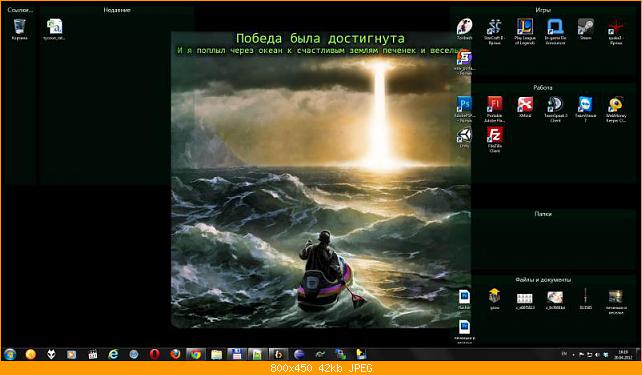Open the volume speaker tray icon

(x=597, y=355)
